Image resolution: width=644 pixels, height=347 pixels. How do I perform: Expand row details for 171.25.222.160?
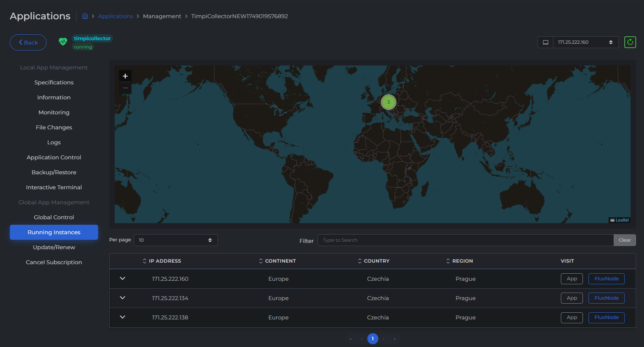click(123, 278)
